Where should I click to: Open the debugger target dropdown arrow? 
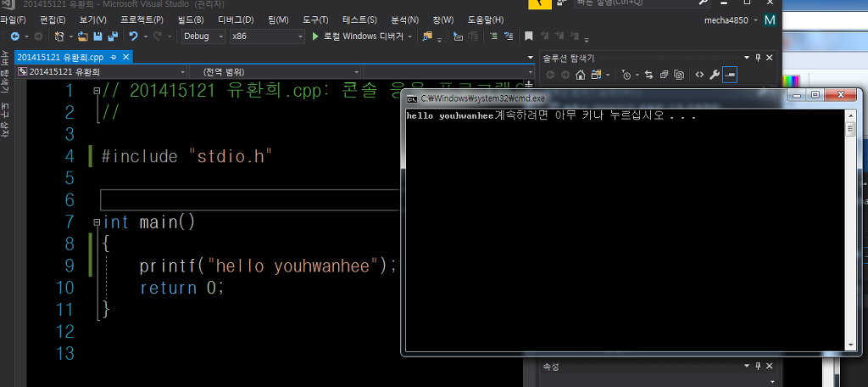pos(409,36)
